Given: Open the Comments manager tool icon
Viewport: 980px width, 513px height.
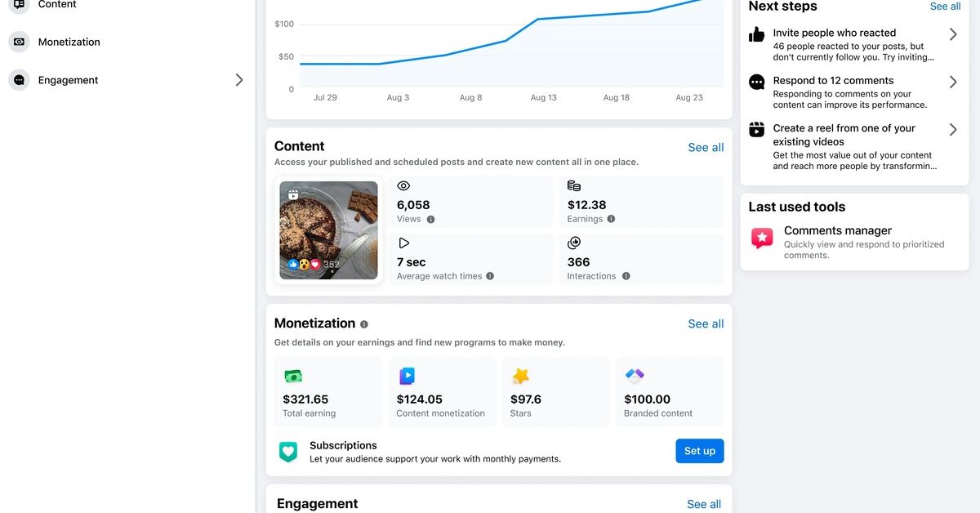Looking at the screenshot, I should click(x=762, y=238).
